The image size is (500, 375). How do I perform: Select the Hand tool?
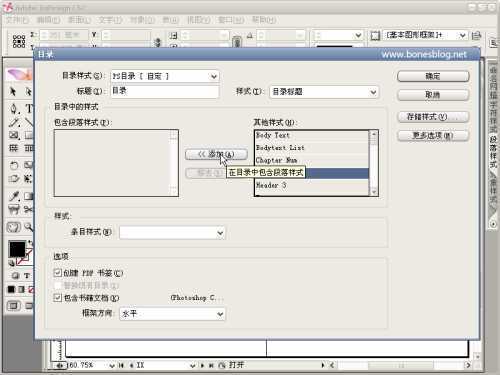[14, 227]
